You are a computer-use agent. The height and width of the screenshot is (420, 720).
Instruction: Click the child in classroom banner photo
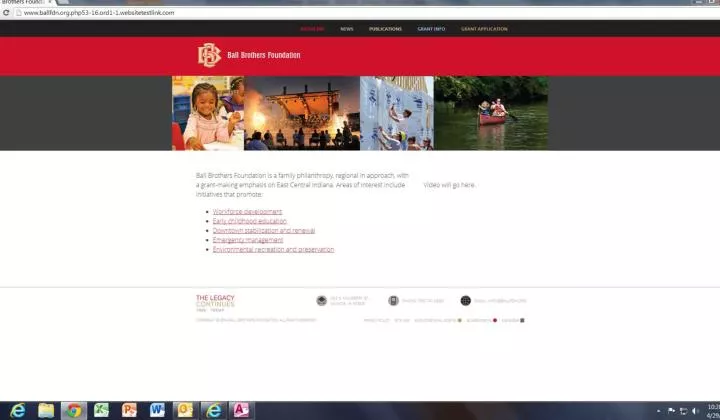[208, 113]
